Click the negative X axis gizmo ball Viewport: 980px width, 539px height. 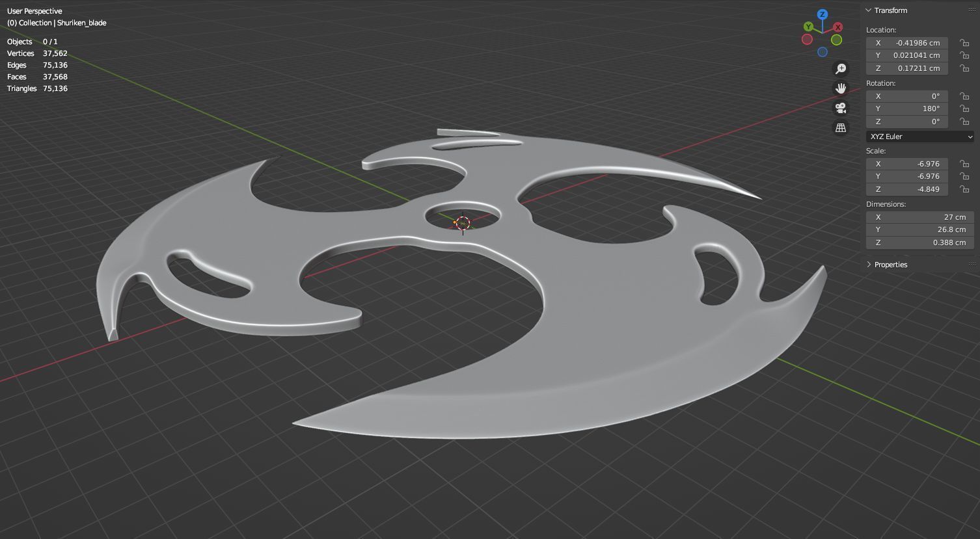click(x=808, y=39)
